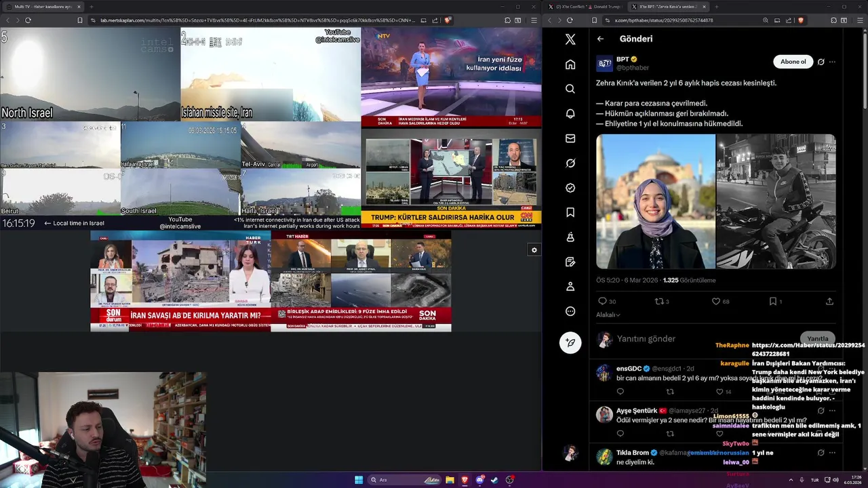Open Profile person icon in X sidebar
This screenshot has width=868, height=488.
click(x=570, y=287)
